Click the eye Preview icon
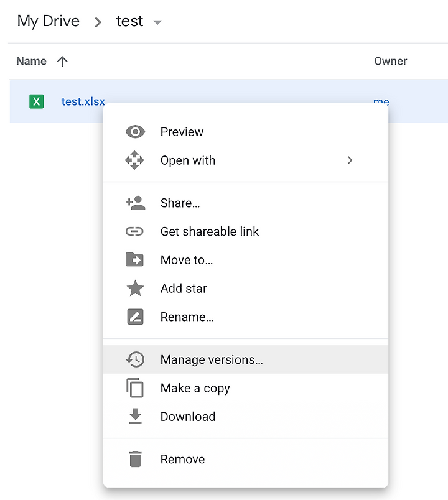 click(135, 132)
